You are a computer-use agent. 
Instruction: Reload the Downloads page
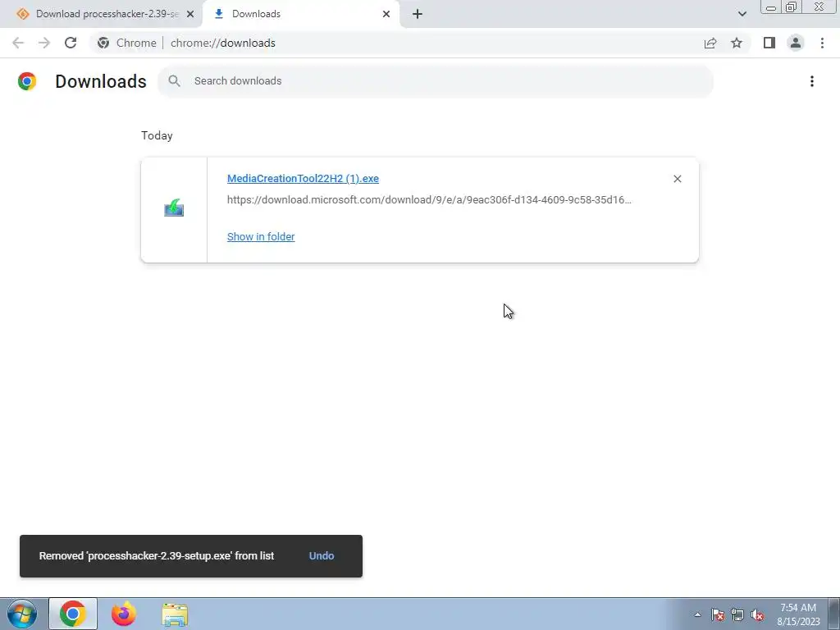71,43
